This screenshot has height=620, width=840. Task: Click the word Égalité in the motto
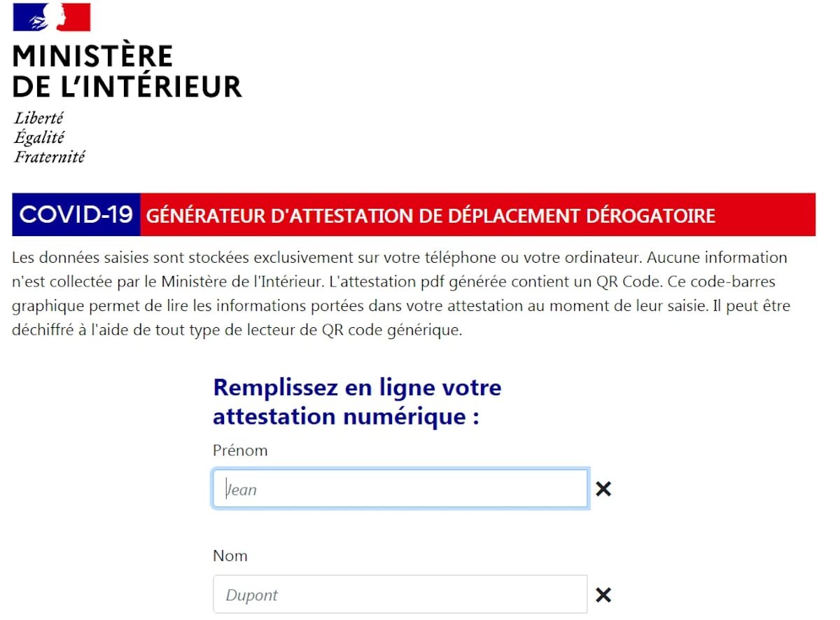click(x=39, y=137)
